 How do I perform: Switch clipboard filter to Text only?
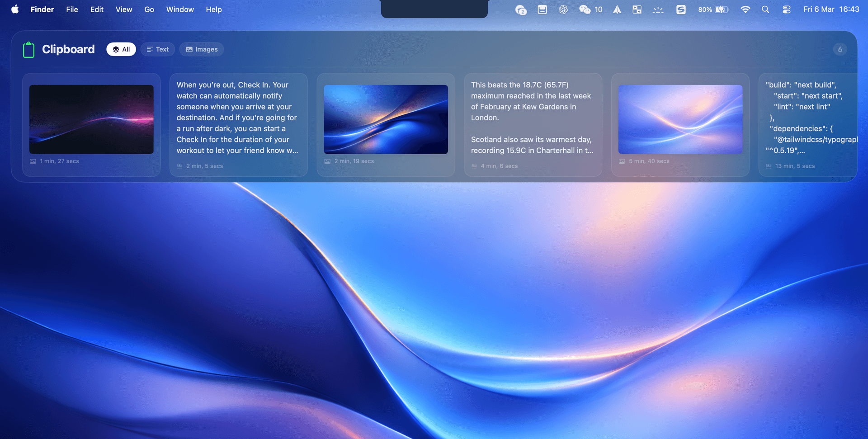tap(157, 49)
